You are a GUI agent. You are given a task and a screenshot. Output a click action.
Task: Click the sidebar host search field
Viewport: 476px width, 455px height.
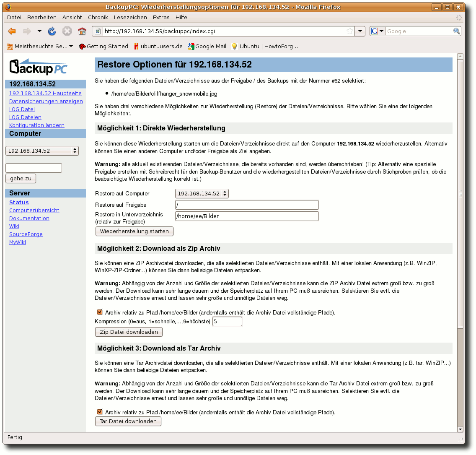(x=34, y=168)
